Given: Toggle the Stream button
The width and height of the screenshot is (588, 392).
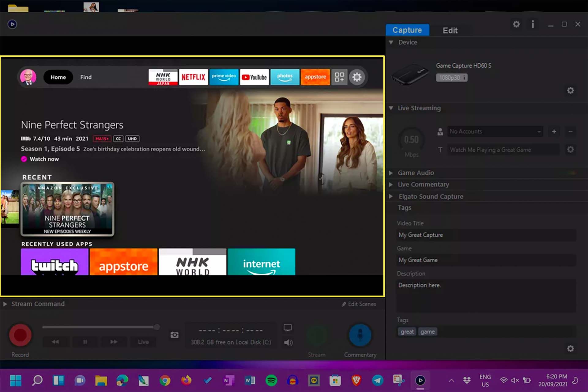Looking at the screenshot, I should tap(317, 335).
